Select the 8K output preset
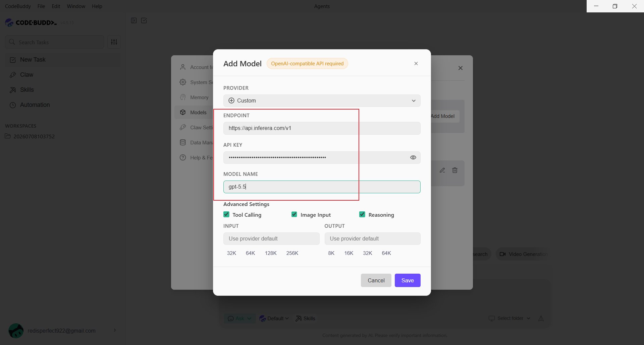 tap(331, 253)
